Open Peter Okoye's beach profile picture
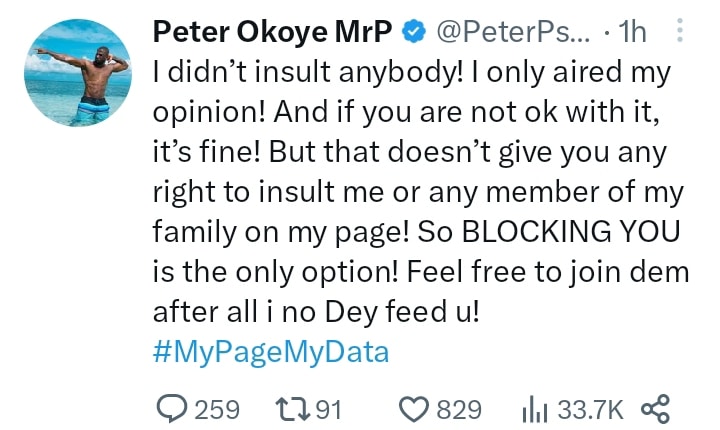Image resolution: width=720 pixels, height=430 pixels. point(78,73)
